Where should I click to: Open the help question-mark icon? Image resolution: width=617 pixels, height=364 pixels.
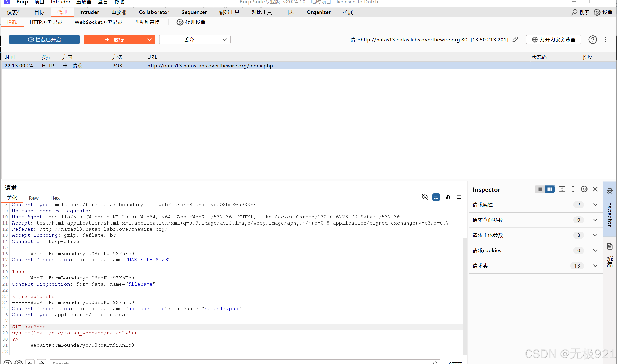point(593,40)
